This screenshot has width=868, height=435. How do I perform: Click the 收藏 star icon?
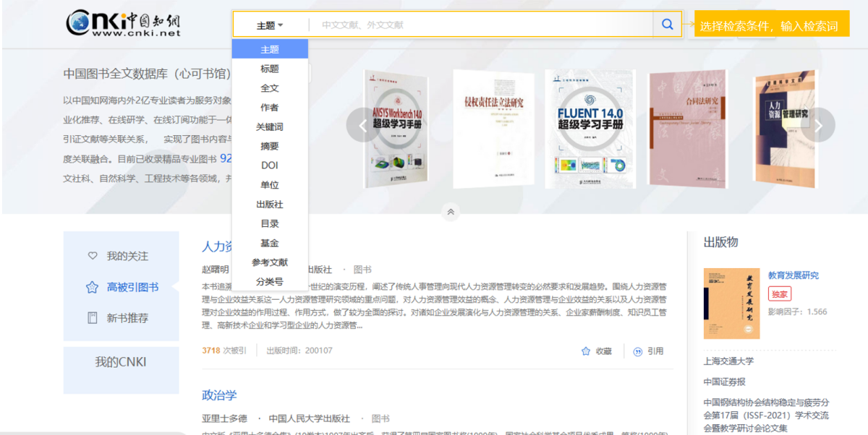coord(586,351)
